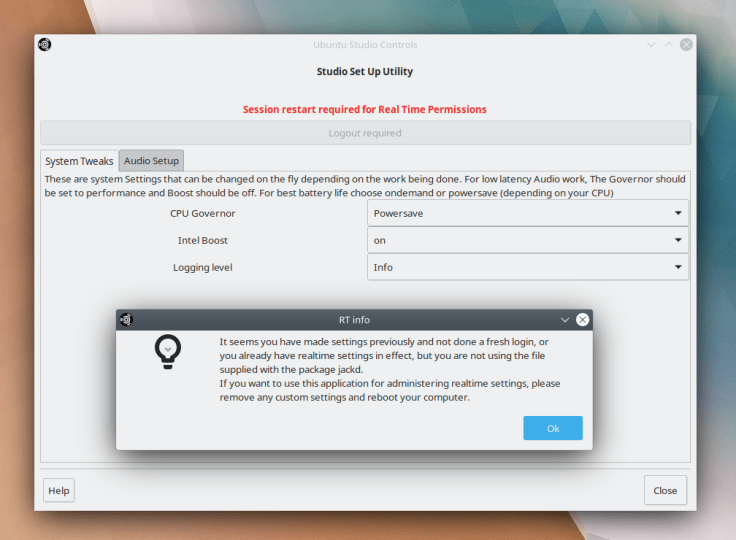Maximize the Ubuntu Studio Controls window
Viewport: 736px width, 540px height.
[x=669, y=45]
